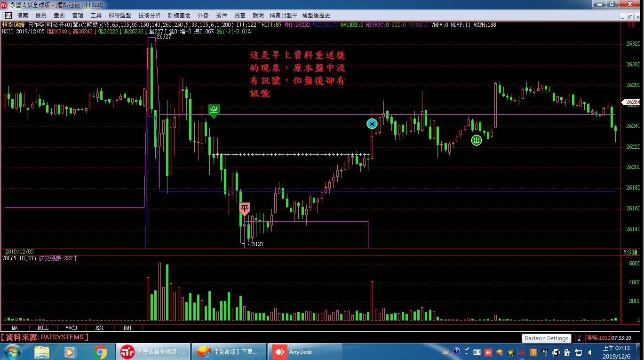Click the network connection tray icon

coord(579,352)
